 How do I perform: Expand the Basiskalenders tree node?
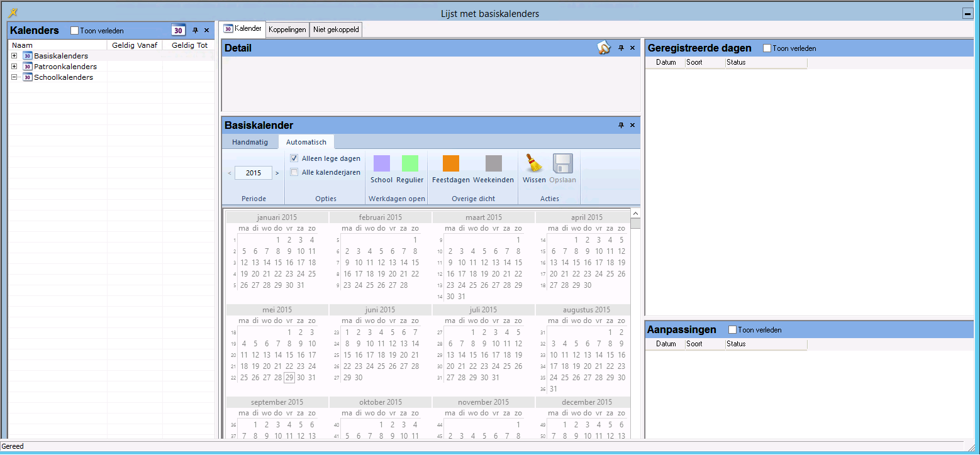tap(14, 56)
